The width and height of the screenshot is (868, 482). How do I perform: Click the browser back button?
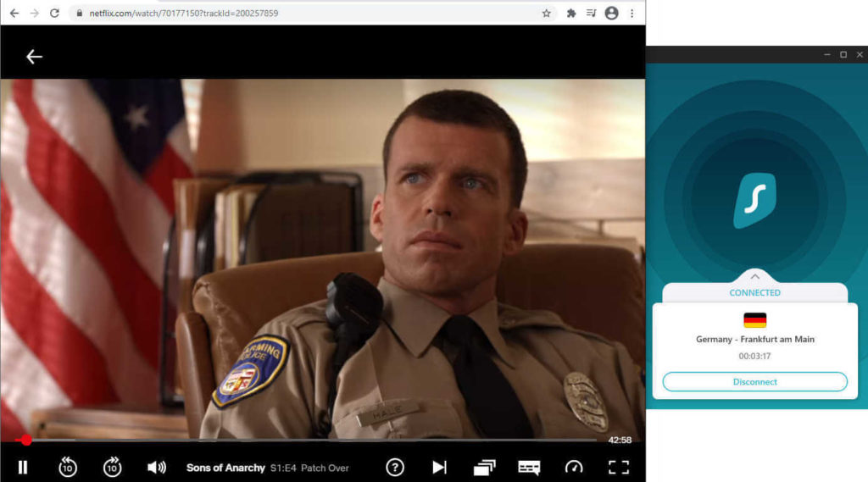(14, 14)
